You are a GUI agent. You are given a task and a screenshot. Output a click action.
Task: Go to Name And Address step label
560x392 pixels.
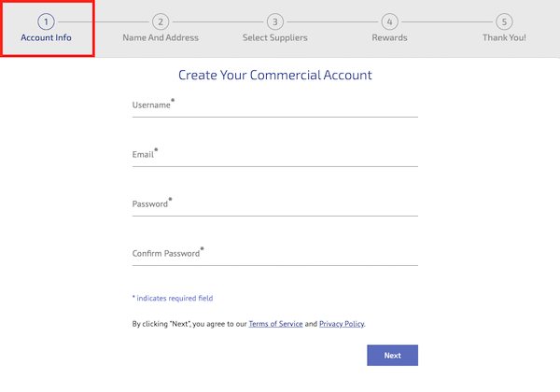click(161, 37)
